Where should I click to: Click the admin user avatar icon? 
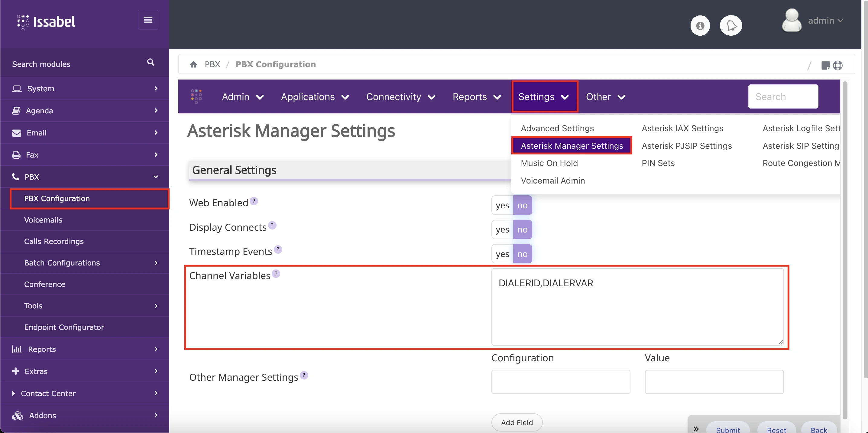click(792, 20)
